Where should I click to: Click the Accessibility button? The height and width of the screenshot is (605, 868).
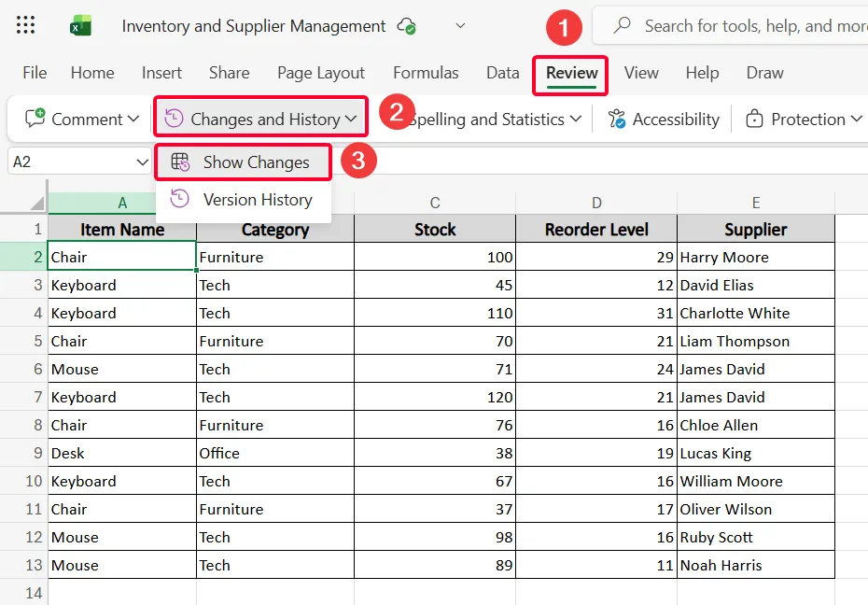664,119
